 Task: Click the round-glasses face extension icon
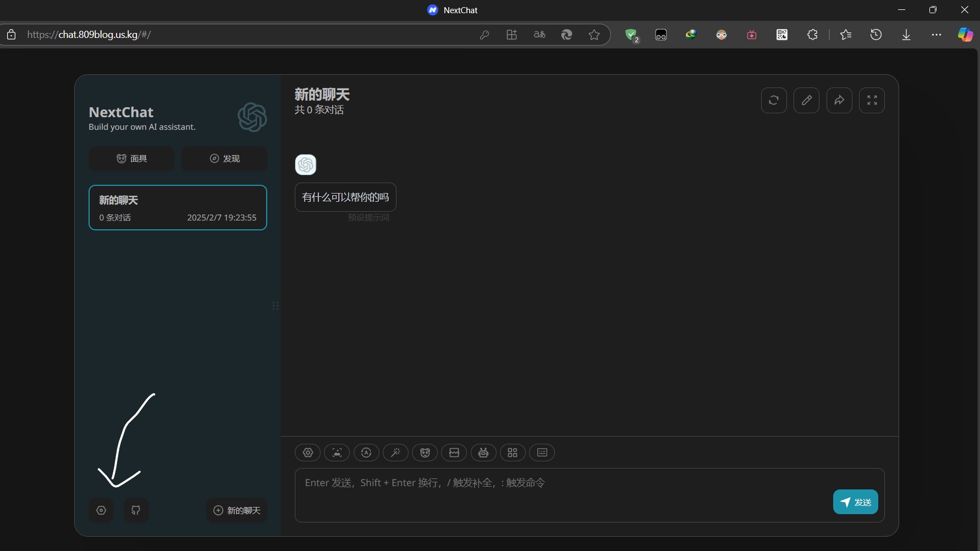722,35
